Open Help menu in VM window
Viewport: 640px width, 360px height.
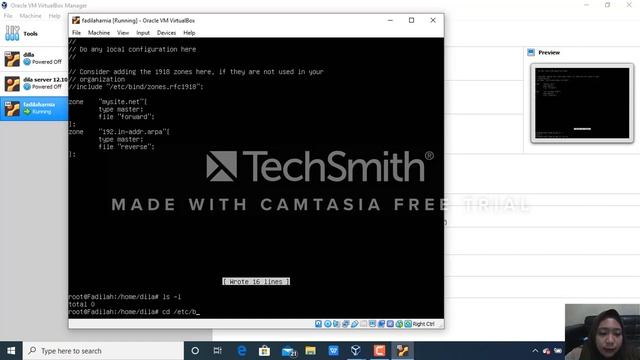[189, 33]
